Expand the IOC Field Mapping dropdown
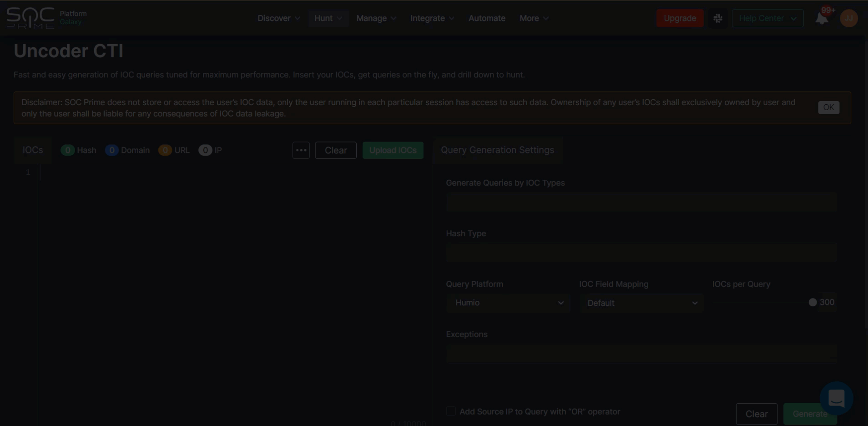This screenshot has width=868, height=426. [641, 303]
